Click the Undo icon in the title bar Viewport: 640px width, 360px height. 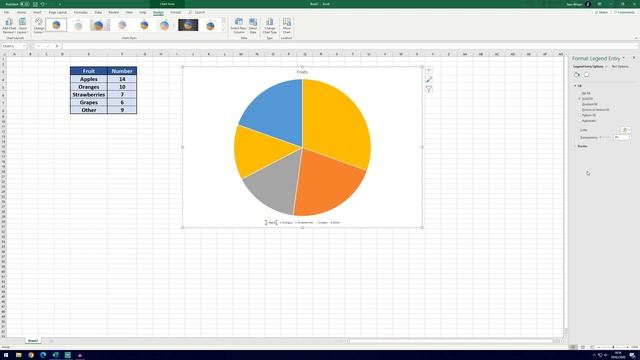[42, 4]
